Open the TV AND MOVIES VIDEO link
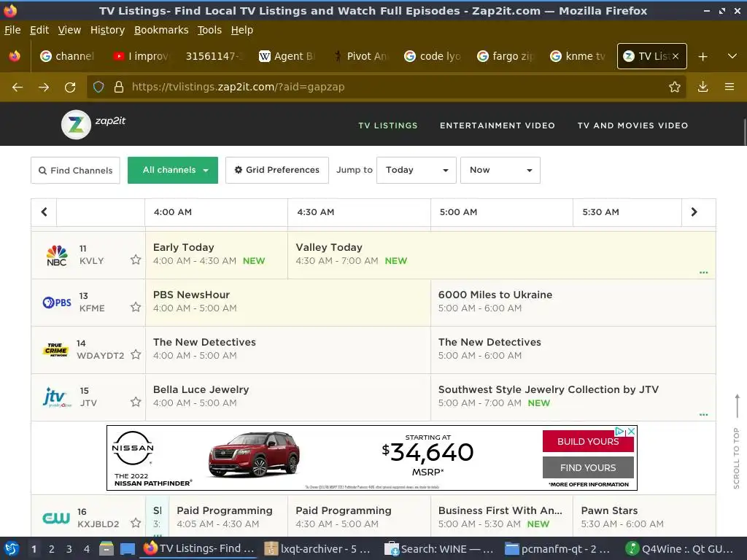Screen dimensions: 747x560 (x=632, y=125)
